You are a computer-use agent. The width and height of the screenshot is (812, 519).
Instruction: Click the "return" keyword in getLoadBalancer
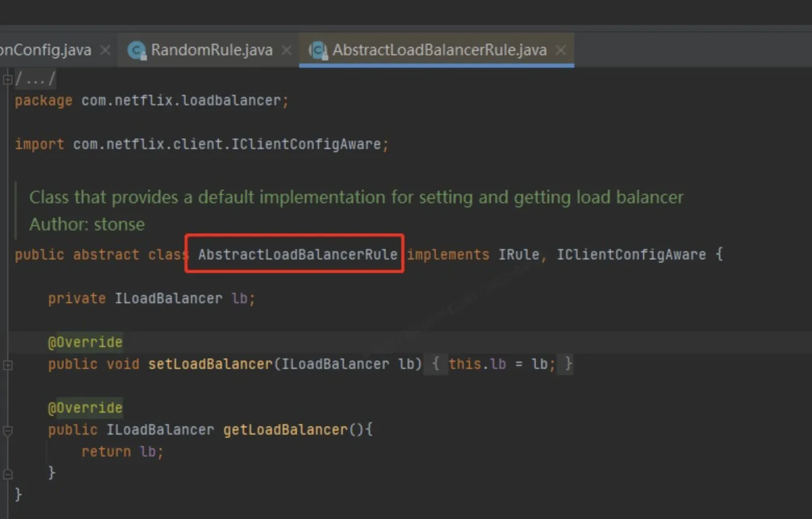(106, 452)
